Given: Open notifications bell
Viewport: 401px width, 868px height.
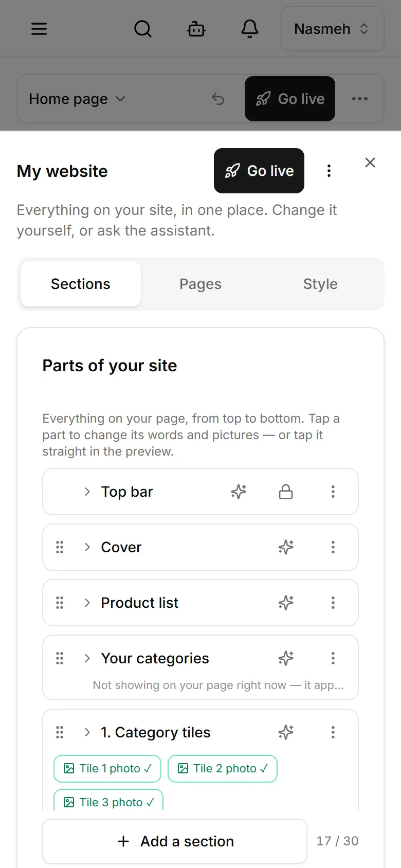Looking at the screenshot, I should tap(250, 29).
